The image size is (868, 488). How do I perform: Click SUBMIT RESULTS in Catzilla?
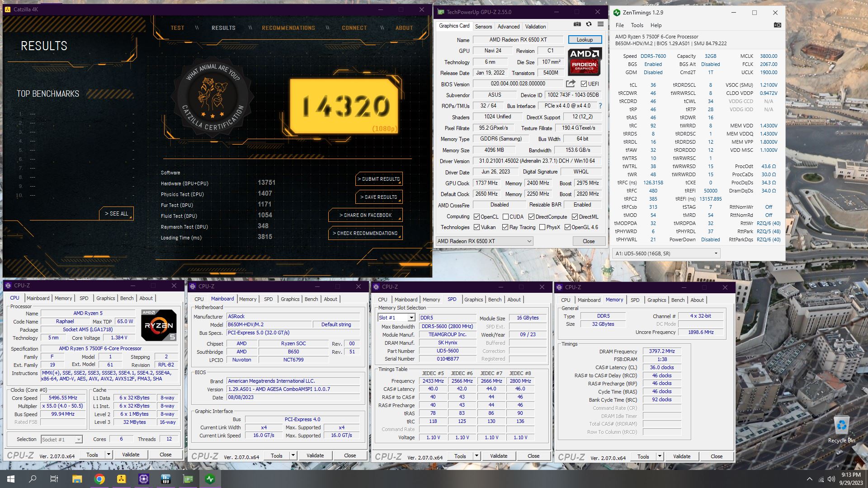coord(379,179)
